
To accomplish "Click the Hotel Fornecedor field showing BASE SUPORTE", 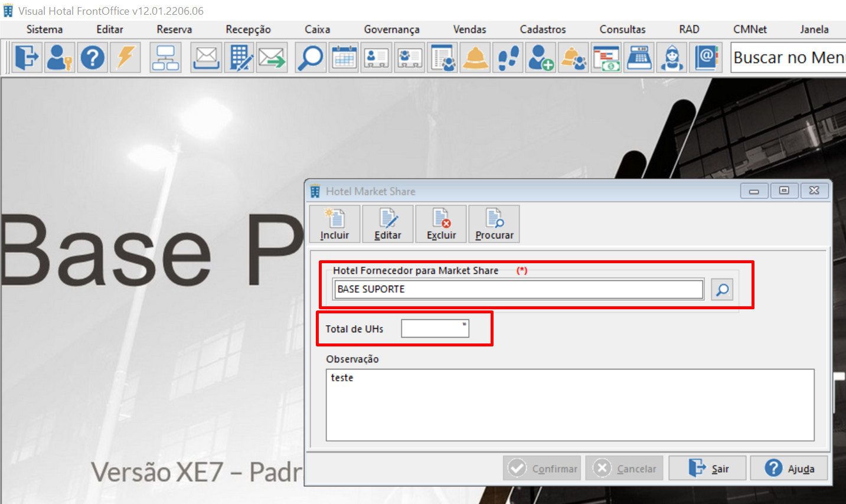I will click(x=519, y=289).
